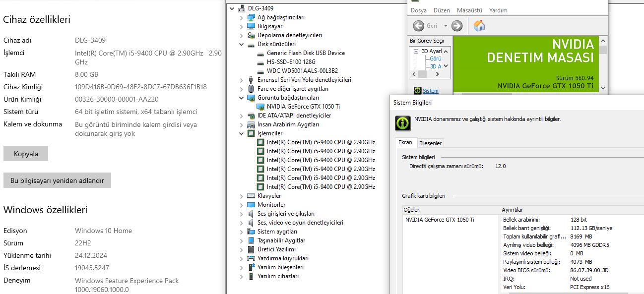Click the Kopyala button

[26, 154]
